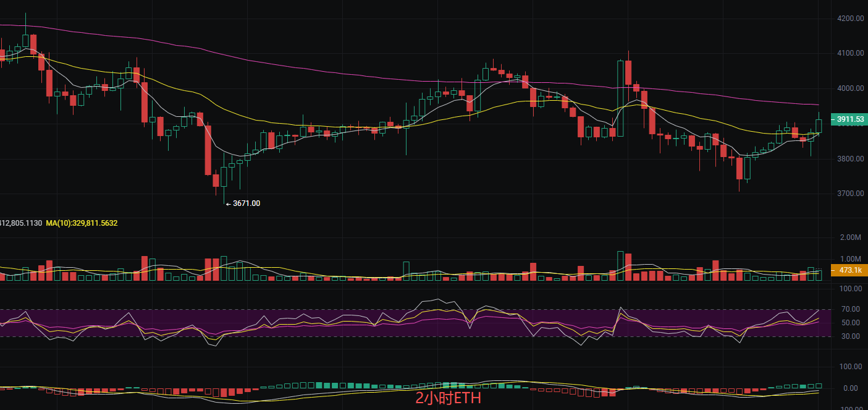The image size is (868, 410).
Task: Click the RSI 50.00 midline label
Action: tap(853, 323)
